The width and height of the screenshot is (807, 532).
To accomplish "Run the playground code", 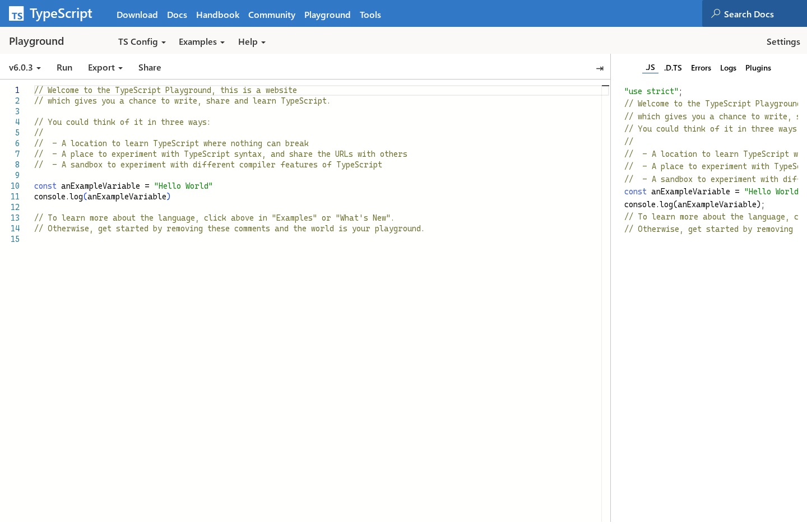I will [x=64, y=68].
